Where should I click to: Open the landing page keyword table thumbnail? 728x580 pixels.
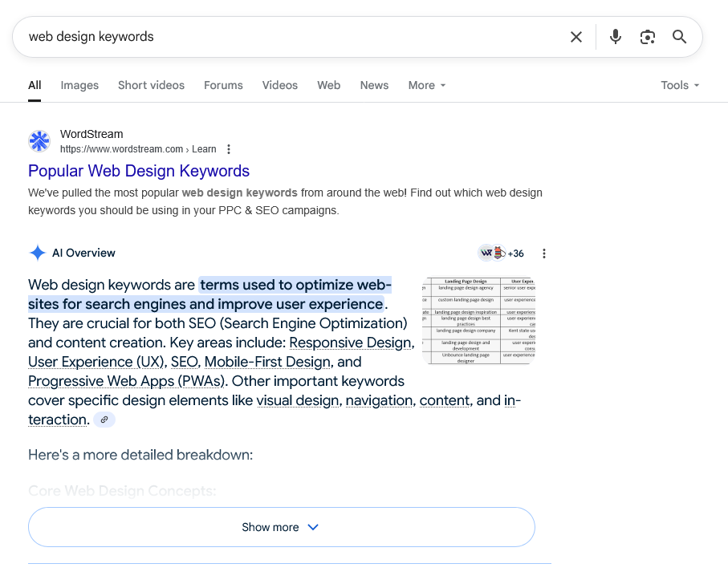click(478, 321)
